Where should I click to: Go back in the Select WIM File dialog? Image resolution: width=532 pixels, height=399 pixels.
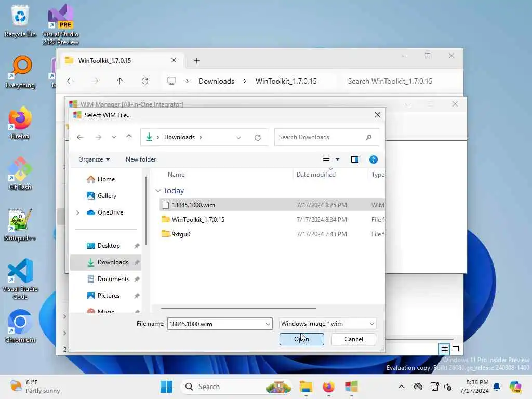80,137
